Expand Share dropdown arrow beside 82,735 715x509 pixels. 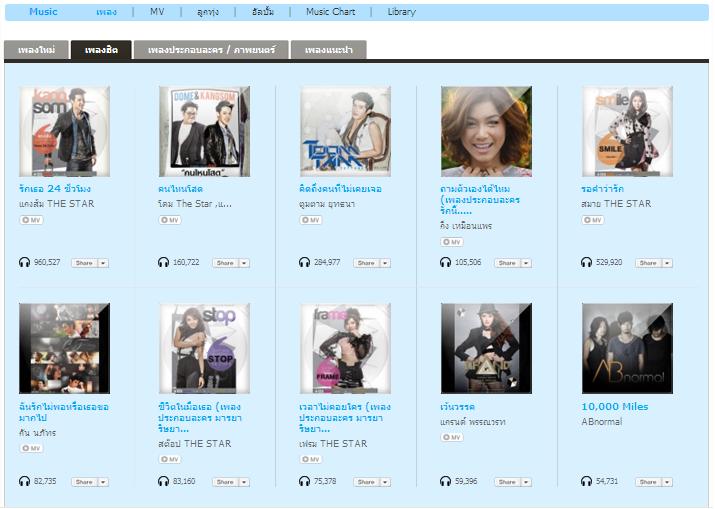click(103, 482)
